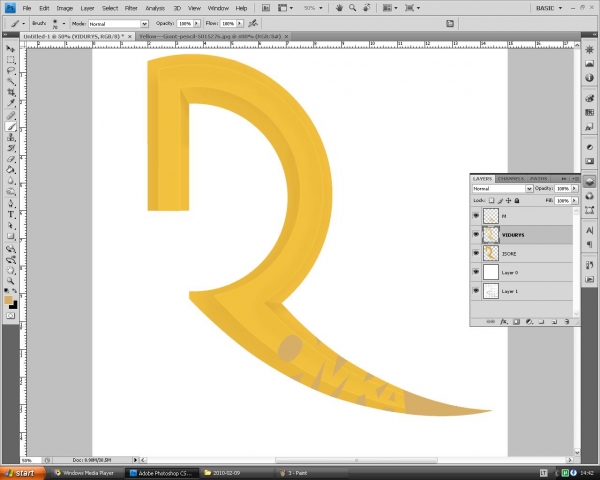600x480 pixels.
Task: Select the History Brush tool
Action: pos(11,148)
